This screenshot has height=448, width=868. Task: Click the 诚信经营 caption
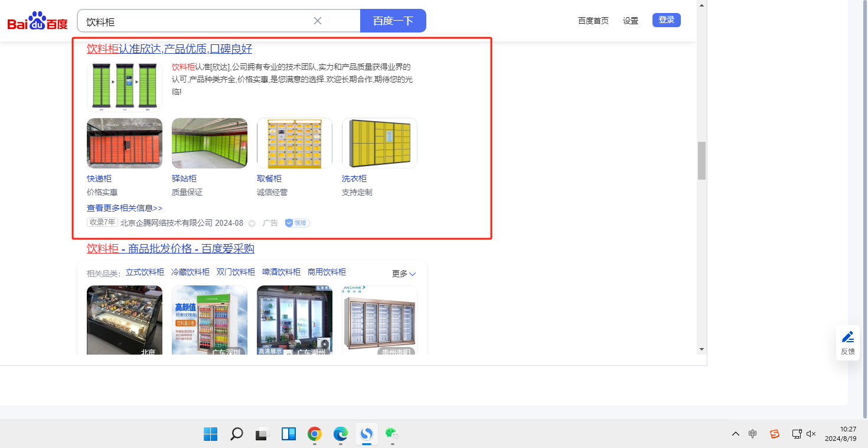tap(272, 192)
